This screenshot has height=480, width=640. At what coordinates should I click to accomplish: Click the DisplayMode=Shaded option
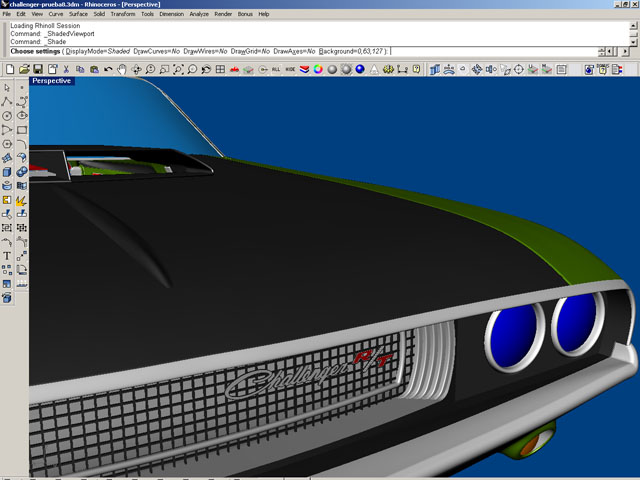pos(98,51)
